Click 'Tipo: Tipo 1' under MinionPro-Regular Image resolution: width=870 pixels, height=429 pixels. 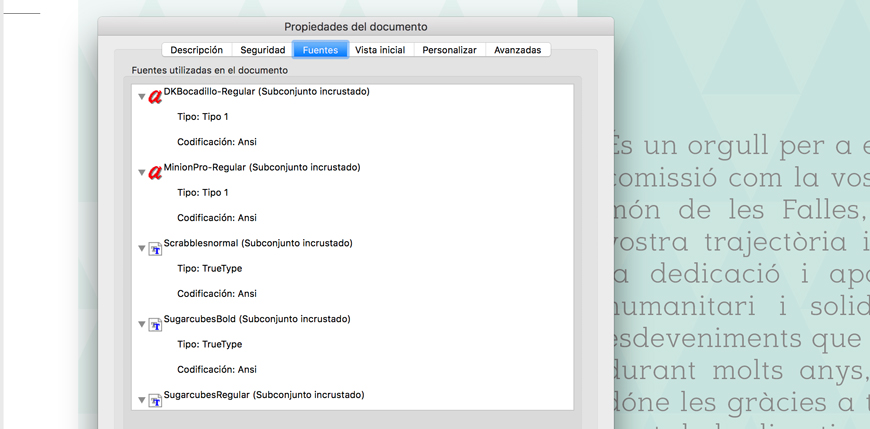(203, 193)
